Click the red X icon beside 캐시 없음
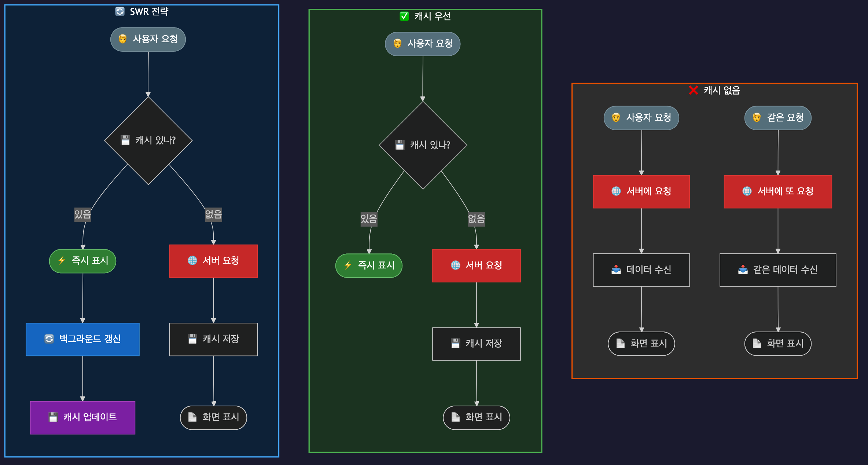Screen dimensions: 868x465 point(693,90)
